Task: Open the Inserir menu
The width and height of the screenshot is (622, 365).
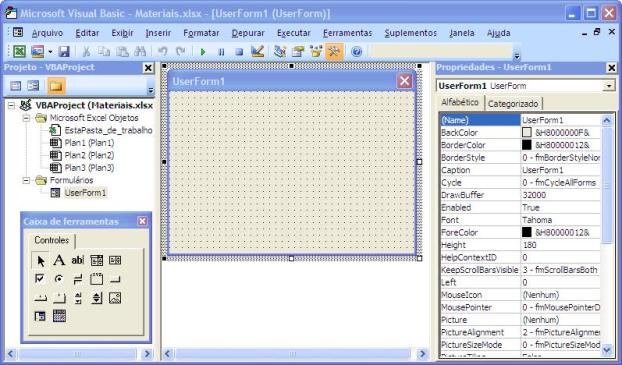Action: pos(158,33)
